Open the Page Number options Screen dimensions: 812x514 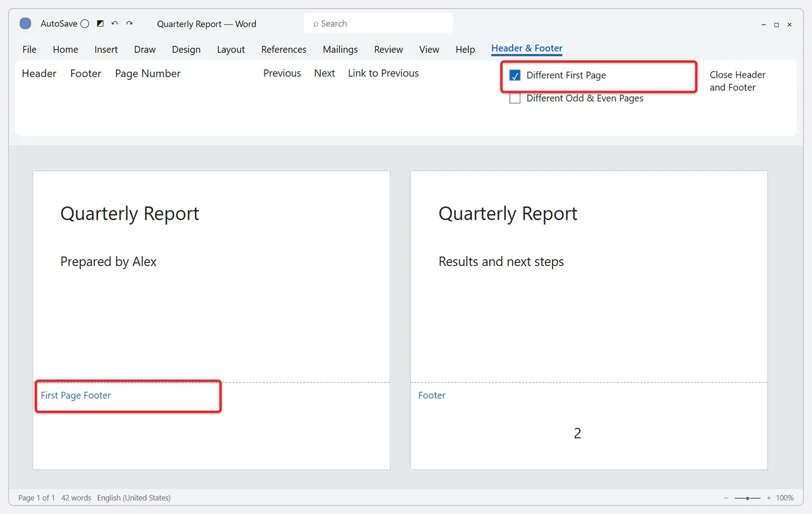pos(148,74)
